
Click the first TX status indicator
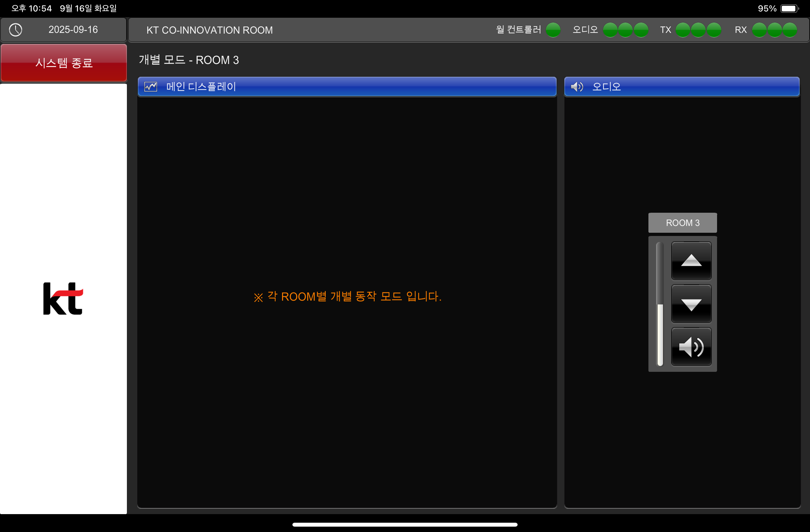tap(683, 30)
